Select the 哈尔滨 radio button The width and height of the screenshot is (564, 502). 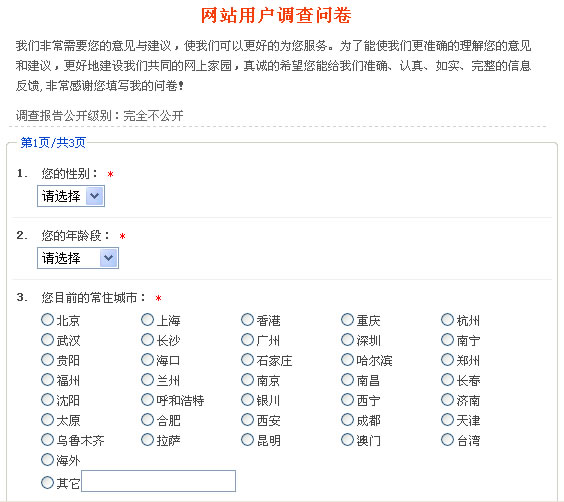tap(347, 360)
